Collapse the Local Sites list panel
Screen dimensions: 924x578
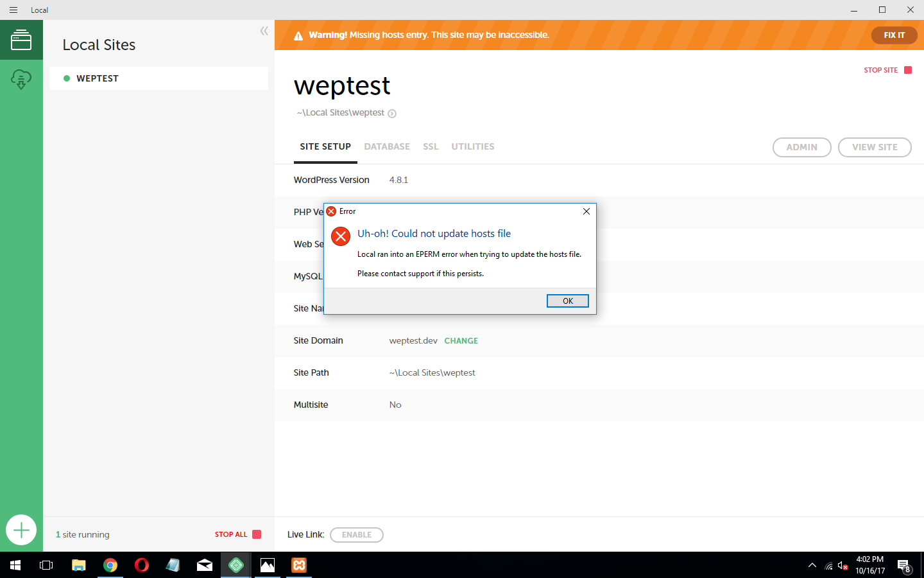coord(264,31)
